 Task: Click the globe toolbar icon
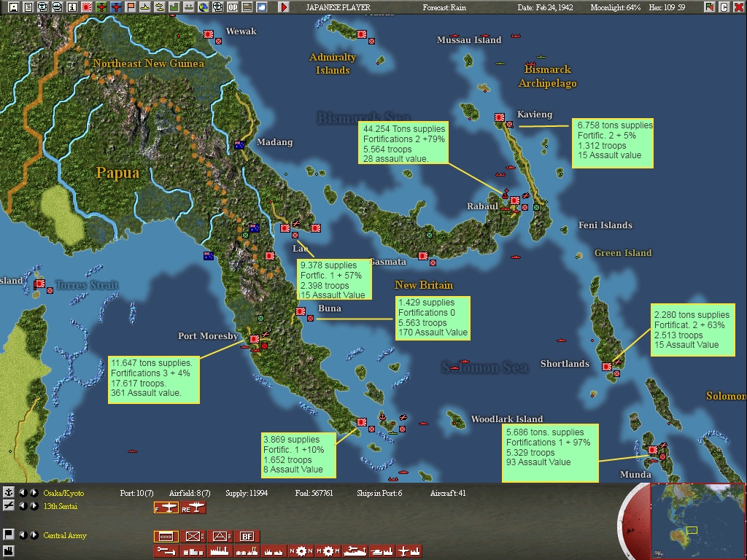[x=204, y=7]
